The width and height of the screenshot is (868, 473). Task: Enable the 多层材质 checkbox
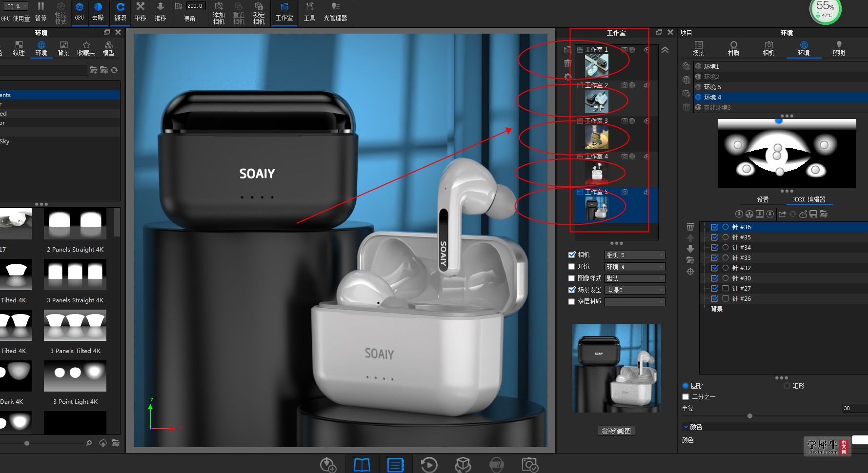[571, 301]
